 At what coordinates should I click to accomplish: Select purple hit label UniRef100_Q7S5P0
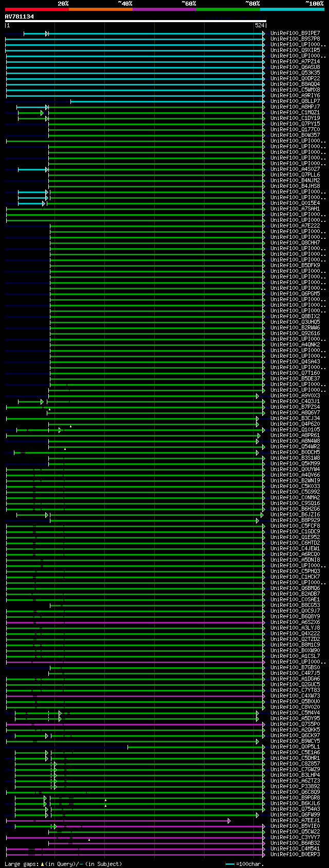pyautogui.click(x=295, y=724)
